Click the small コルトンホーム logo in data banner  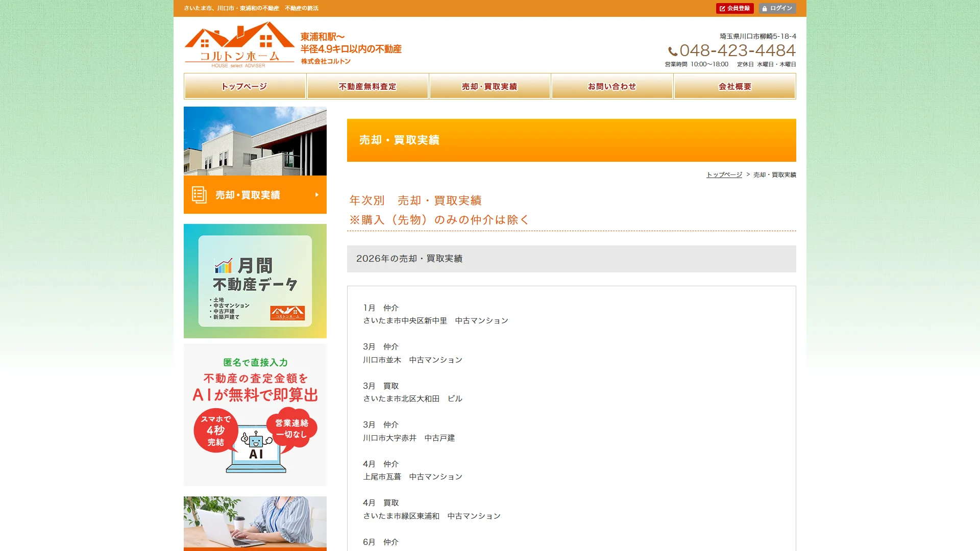coord(287,313)
